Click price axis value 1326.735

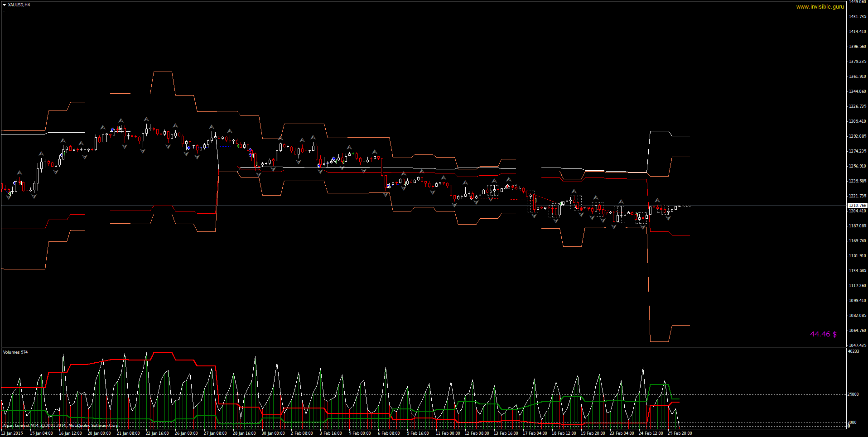[857, 106]
